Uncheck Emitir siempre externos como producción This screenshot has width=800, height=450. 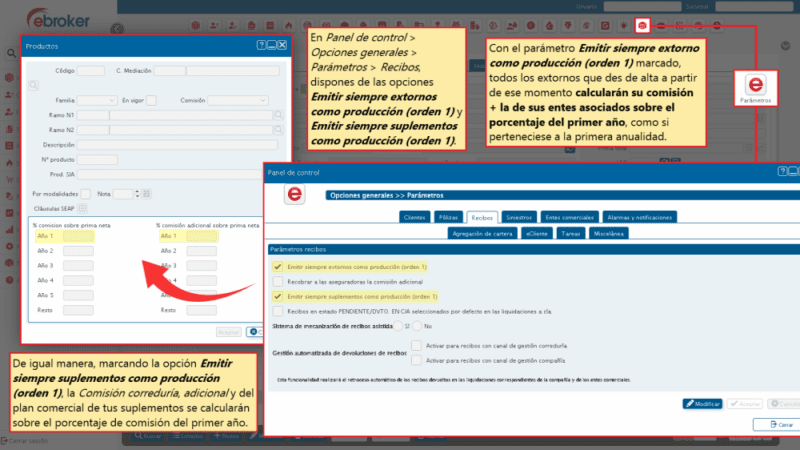tap(277, 267)
